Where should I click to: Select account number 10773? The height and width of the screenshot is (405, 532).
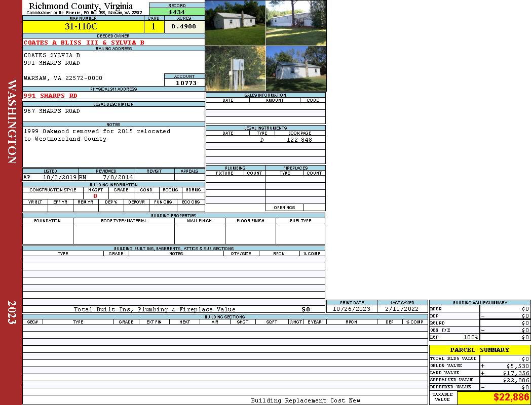(x=186, y=83)
